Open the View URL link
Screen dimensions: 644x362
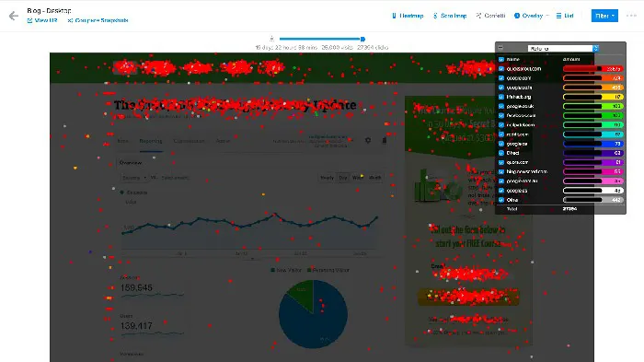tap(42, 20)
